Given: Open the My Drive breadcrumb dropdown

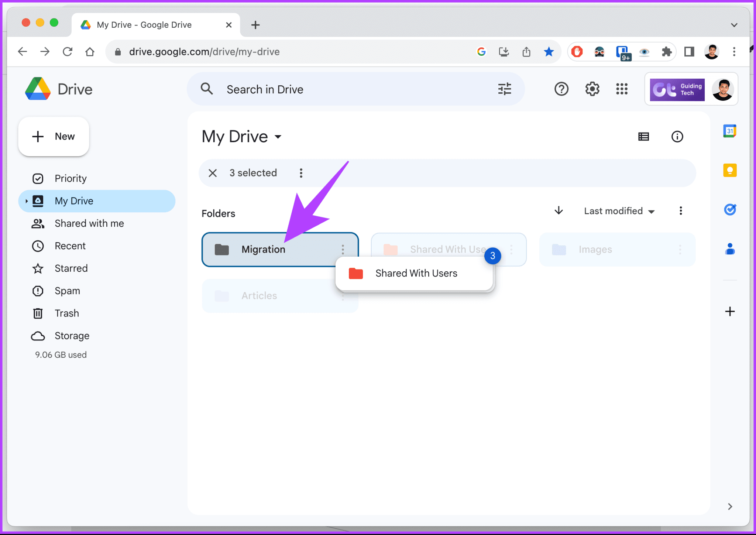Looking at the screenshot, I should [x=278, y=137].
